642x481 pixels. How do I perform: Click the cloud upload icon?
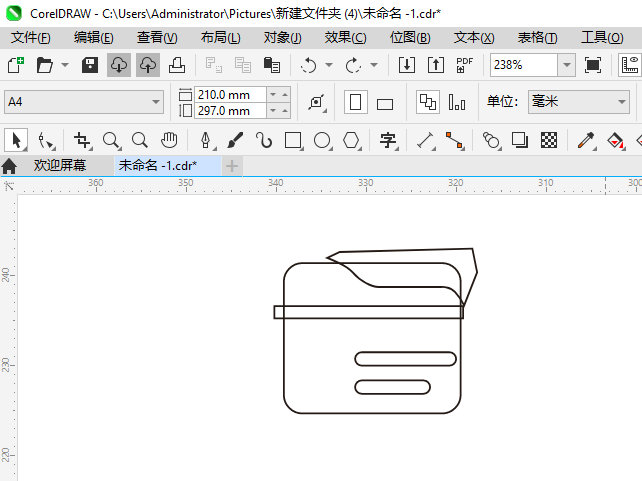[148, 65]
